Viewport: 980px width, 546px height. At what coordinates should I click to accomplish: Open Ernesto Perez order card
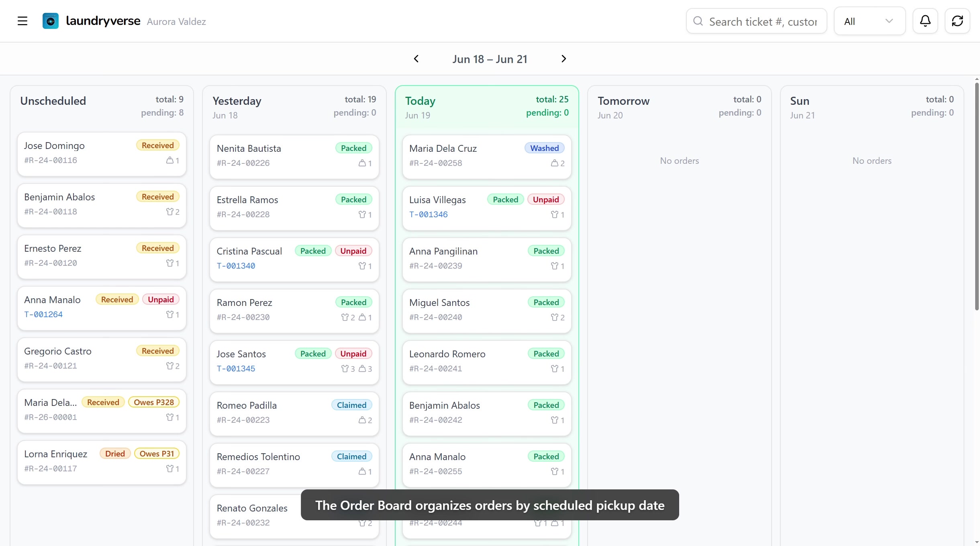pyautogui.click(x=102, y=257)
